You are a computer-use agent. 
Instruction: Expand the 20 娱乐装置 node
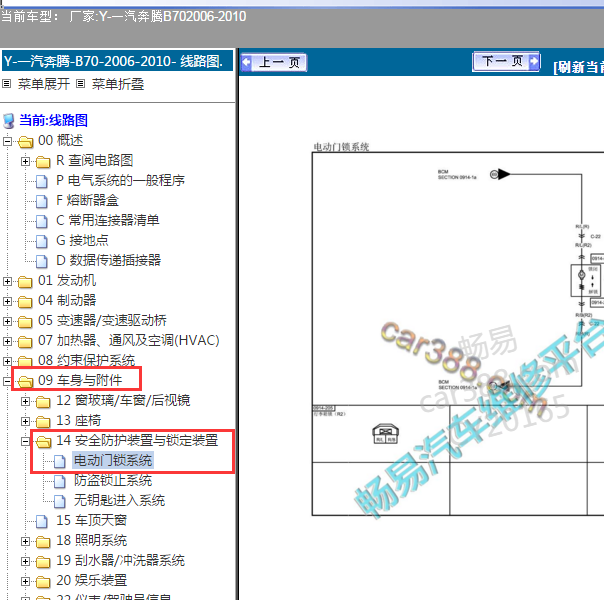tap(25, 582)
